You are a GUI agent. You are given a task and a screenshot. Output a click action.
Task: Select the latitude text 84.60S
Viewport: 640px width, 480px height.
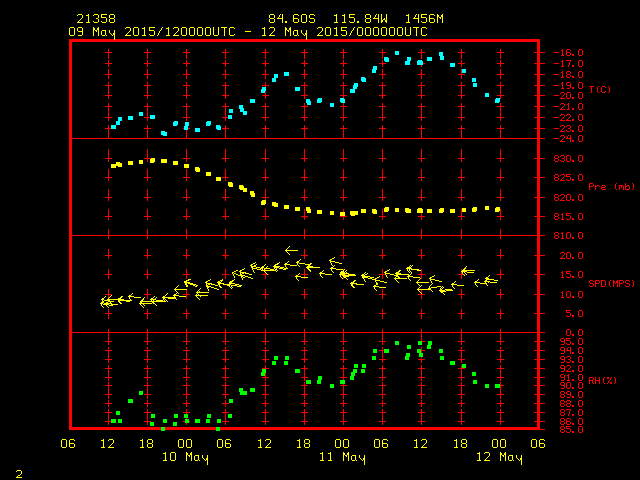292,19
